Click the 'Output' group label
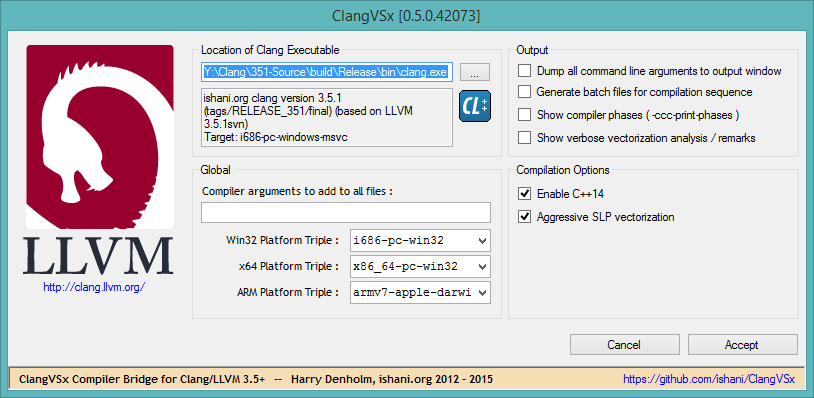The image size is (814, 398). click(532, 50)
